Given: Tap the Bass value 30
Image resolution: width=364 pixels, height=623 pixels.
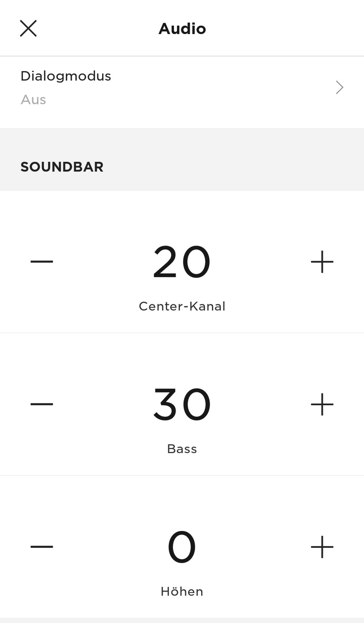Looking at the screenshot, I should (x=182, y=404).
